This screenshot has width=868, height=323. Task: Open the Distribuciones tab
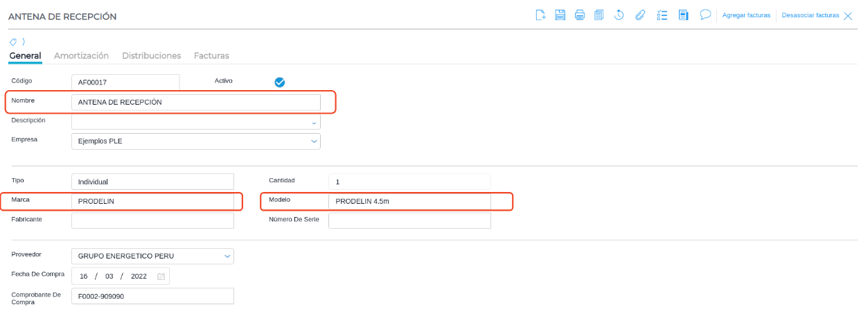(151, 55)
